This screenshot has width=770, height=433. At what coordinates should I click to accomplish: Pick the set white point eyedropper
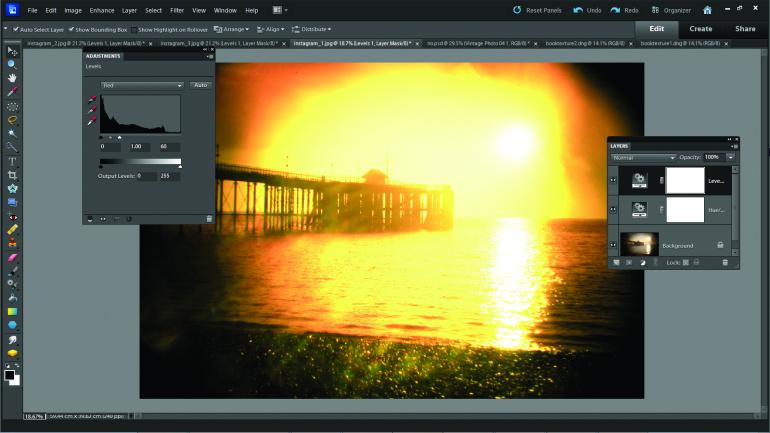click(92, 121)
